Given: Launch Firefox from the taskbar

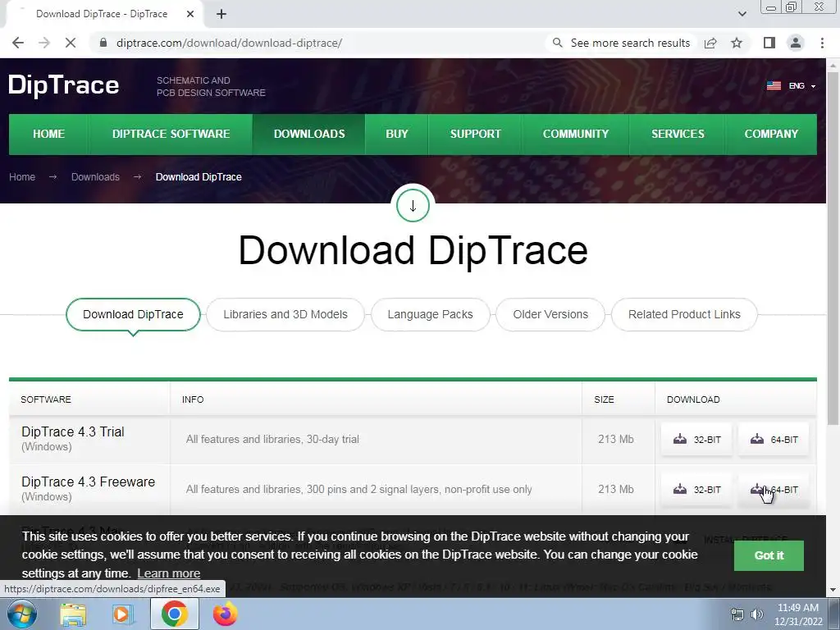Looking at the screenshot, I should coord(225,614).
